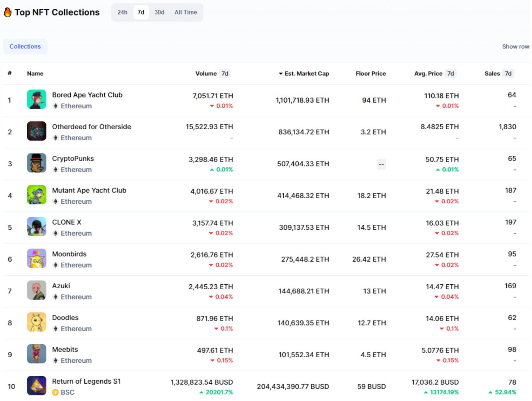
Task: Open the Bored Ape Yacht Club avatar
Action: pyautogui.click(x=36, y=99)
